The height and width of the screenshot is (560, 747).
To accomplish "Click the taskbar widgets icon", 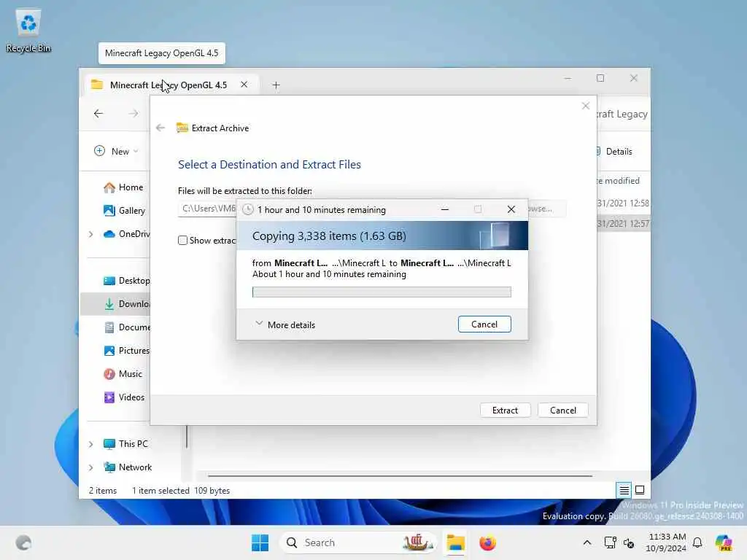I will (23, 542).
